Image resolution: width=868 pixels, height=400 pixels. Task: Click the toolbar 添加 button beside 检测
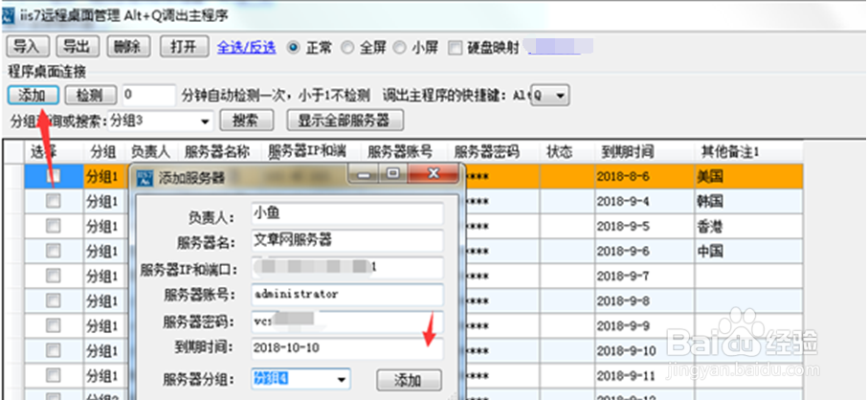point(33,95)
